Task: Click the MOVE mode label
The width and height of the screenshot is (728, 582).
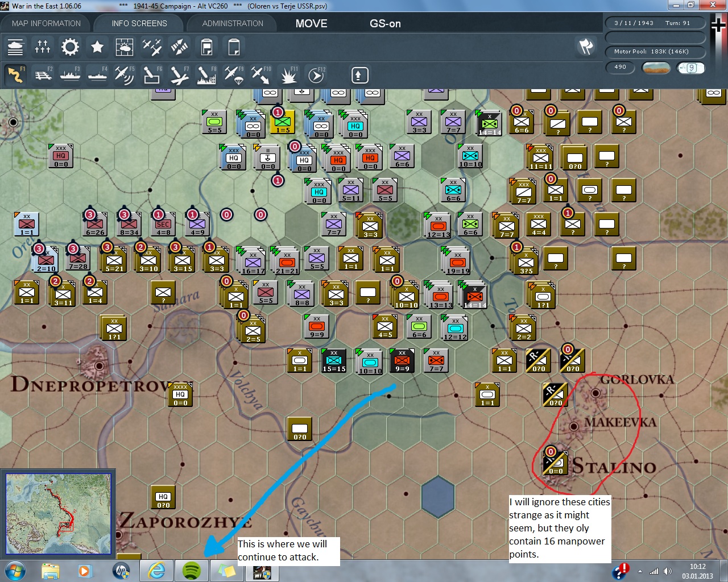Action: [x=312, y=23]
